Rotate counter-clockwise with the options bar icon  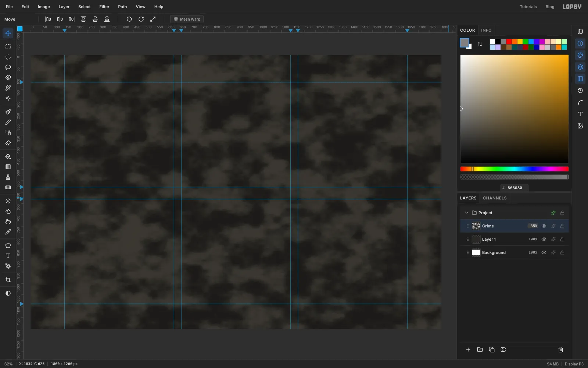129,19
